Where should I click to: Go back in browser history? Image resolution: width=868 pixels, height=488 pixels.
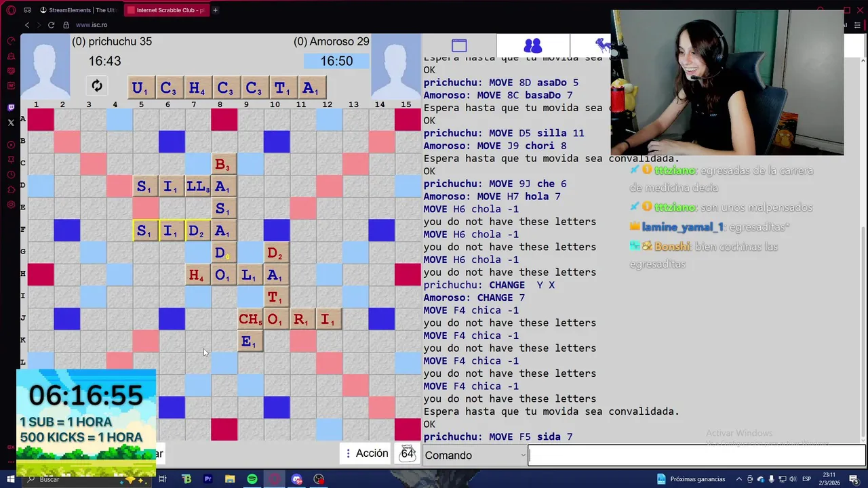pyautogui.click(x=27, y=25)
